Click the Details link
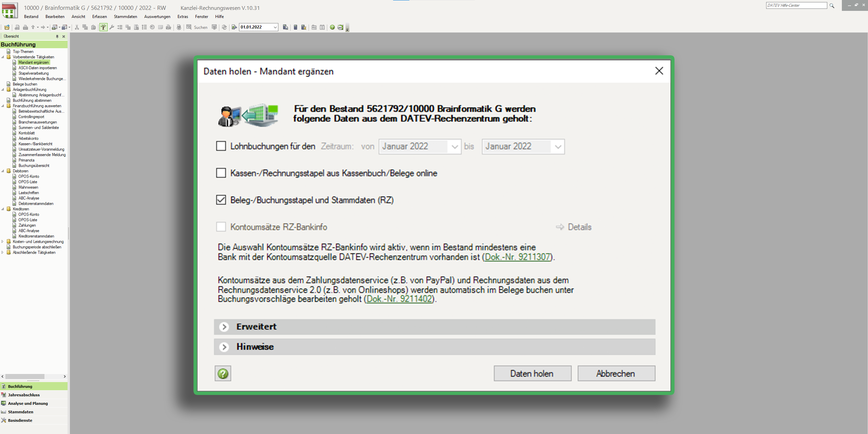868x434 pixels. 579,227
